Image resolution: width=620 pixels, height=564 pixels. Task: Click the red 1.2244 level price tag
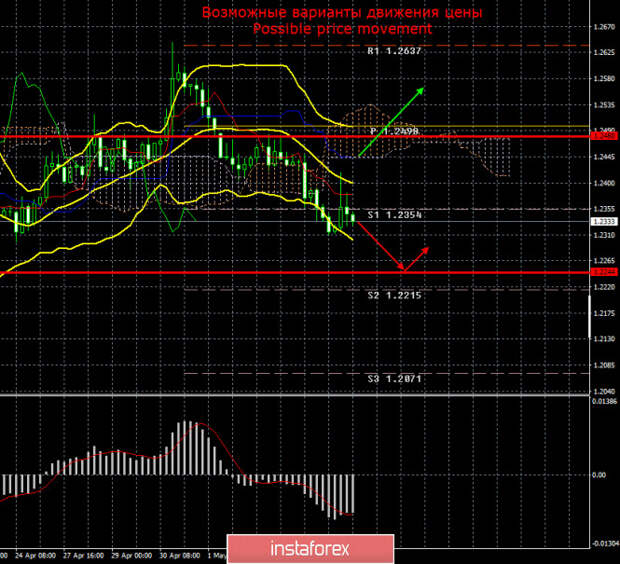tap(604, 272)
